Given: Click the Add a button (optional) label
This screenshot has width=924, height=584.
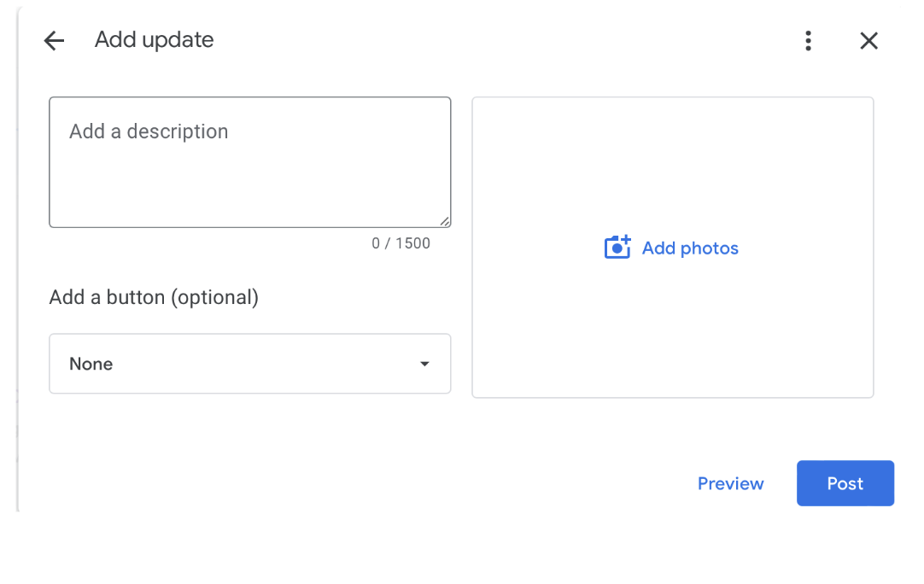Looking at the screenshot, I should (154, 297).
